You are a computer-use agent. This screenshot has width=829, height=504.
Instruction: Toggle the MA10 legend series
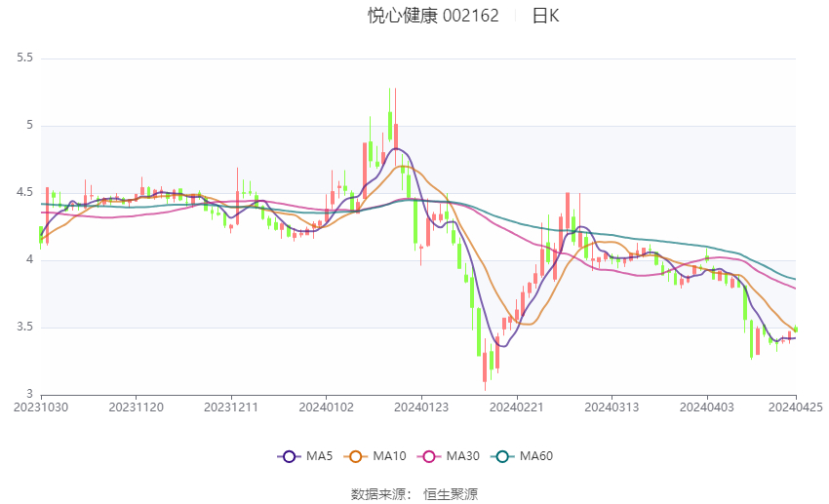click(x=375, y=456)
